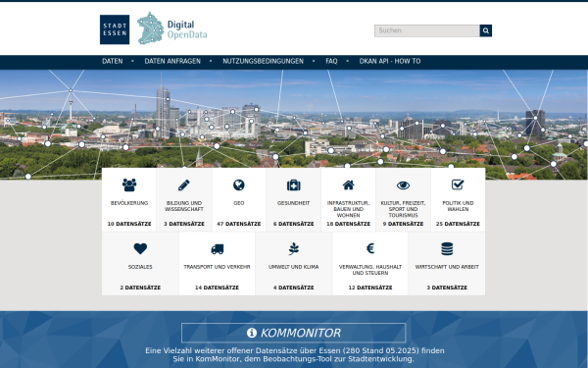This screenshot has height=368, width=588.
Task: Open the Bildung und Wissenschaft label
Action: click(184, 206)
